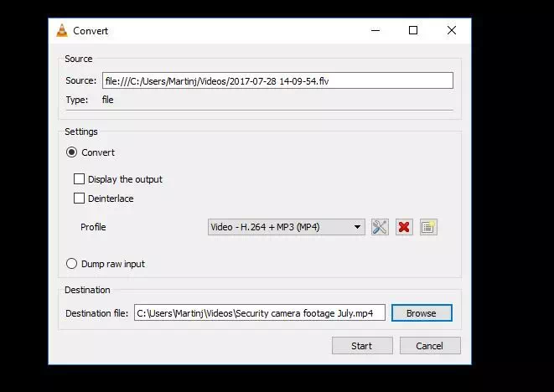
Task: Minimize the Convert window
Action: point(375,31)
